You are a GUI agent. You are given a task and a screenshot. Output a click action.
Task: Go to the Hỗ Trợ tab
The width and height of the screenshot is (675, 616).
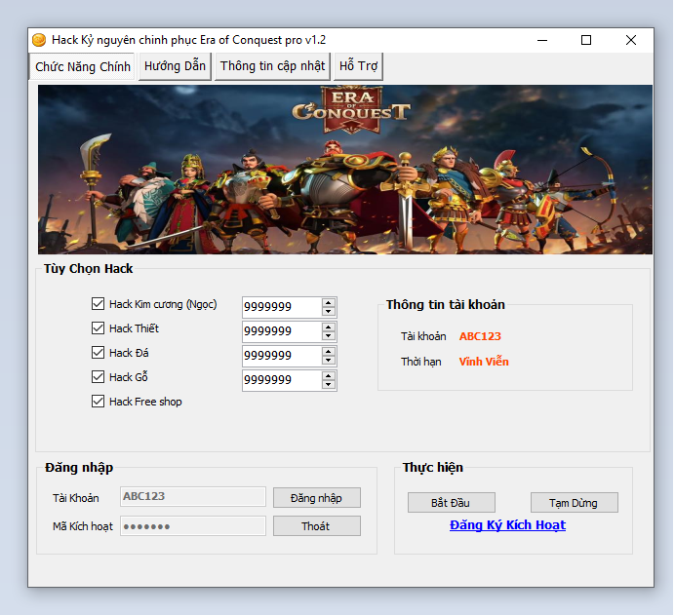(358, 66)
